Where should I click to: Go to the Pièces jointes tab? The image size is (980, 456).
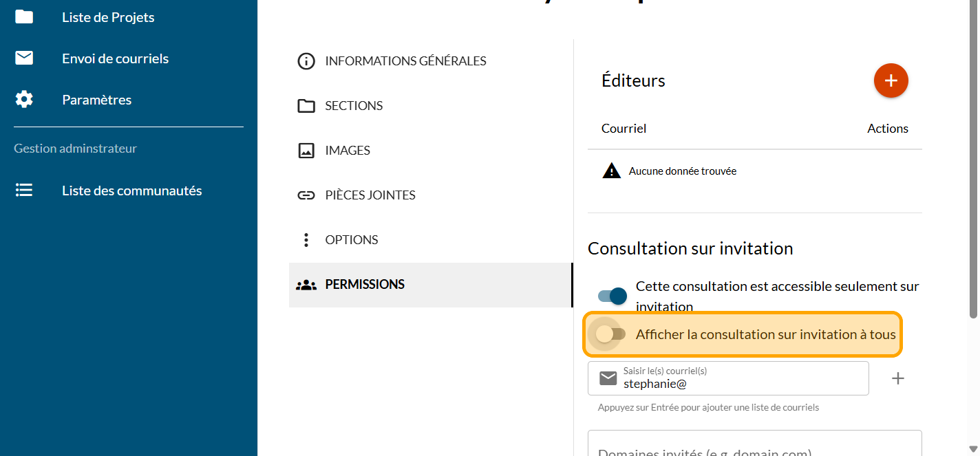pos(370,195)
